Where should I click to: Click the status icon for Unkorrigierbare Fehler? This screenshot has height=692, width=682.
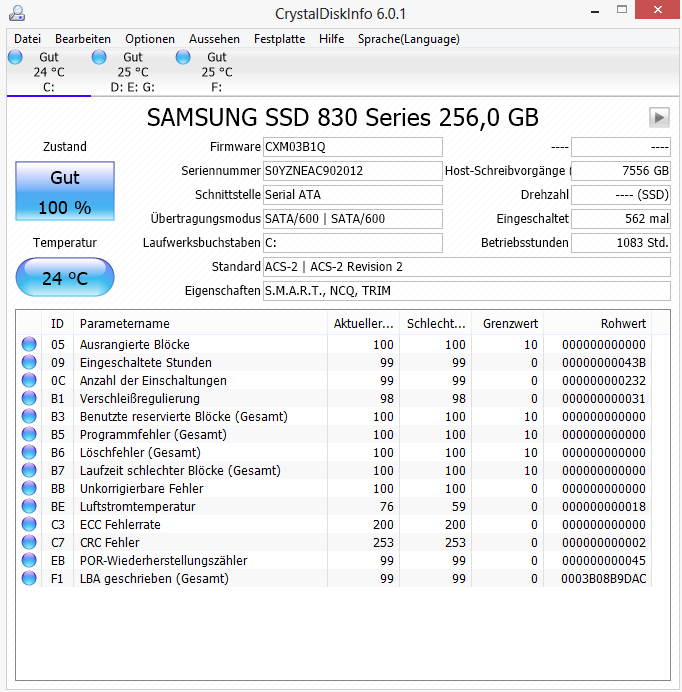point(29,489)
